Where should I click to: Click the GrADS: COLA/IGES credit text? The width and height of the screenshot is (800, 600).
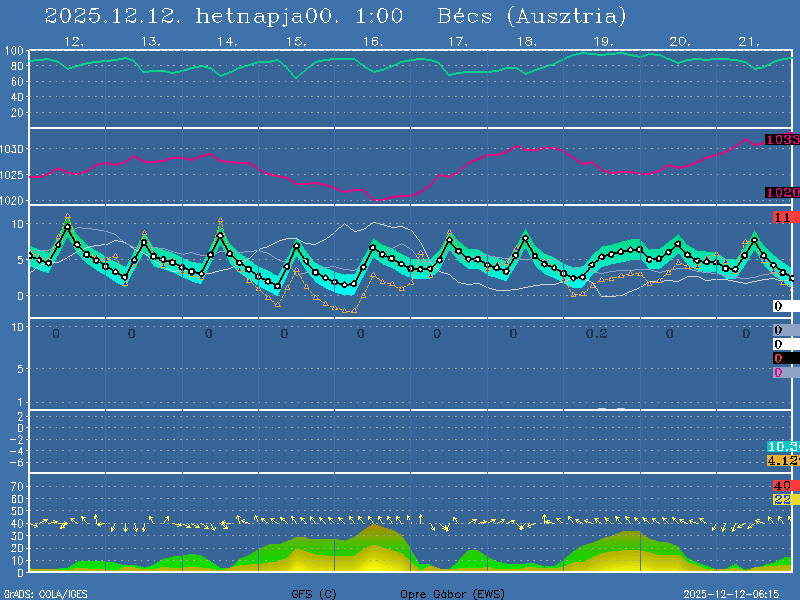(45, 594)
